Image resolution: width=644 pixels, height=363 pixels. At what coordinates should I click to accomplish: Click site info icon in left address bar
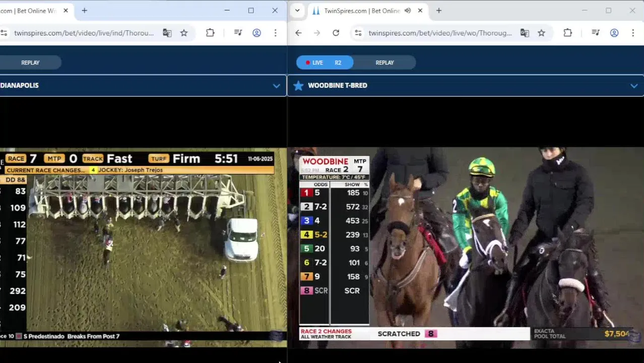pyautogui.click(x=4, y=33)
